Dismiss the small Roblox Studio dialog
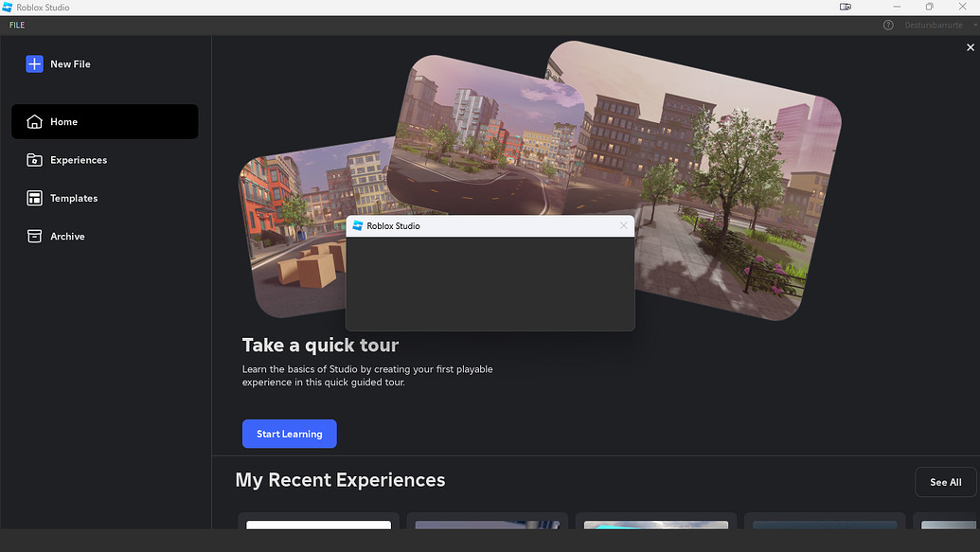980x552 pixels. 623,225
